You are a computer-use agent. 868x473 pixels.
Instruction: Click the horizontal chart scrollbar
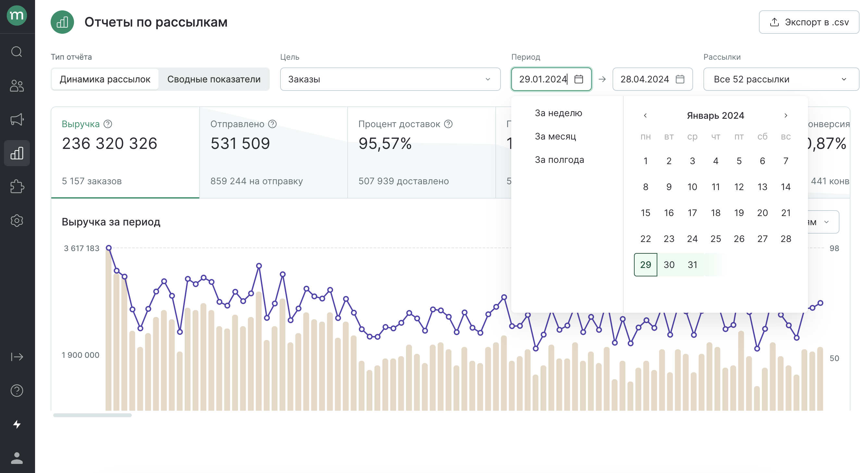(92, 415)
